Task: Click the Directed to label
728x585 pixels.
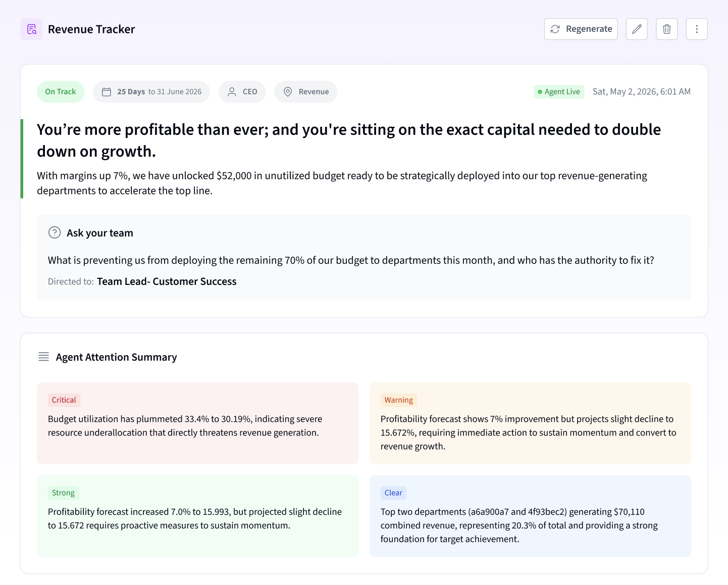Action: pos(71,281)
